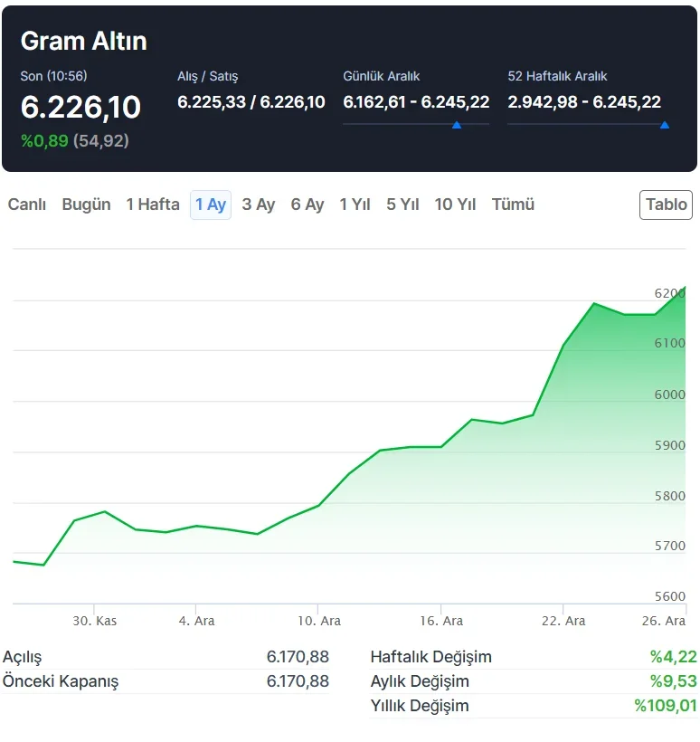Viewport: 700px width, 742px height.
Task: Click the Günlük Aralık blue triangle marker
Action: 457,125
